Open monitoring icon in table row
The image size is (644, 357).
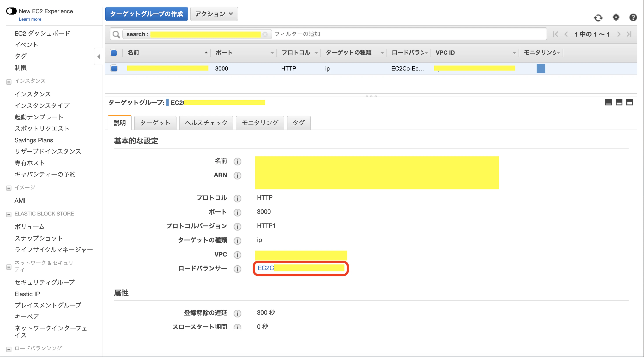pos(541,68)
